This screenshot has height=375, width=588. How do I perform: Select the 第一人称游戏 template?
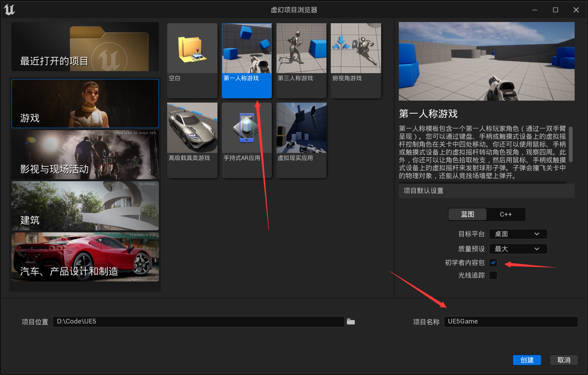(247, 61)
